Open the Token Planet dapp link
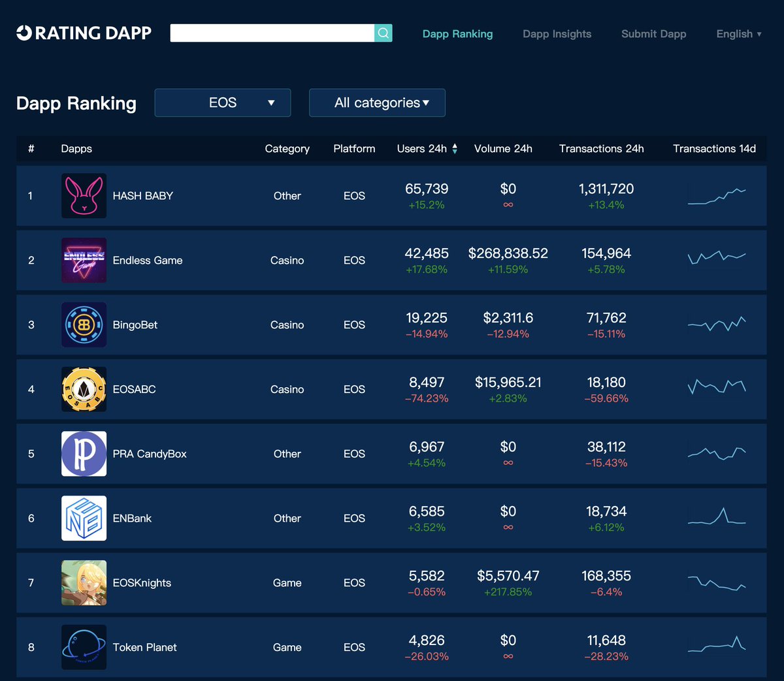The height and width of the screenshot is (681, 784). [144, 648]
